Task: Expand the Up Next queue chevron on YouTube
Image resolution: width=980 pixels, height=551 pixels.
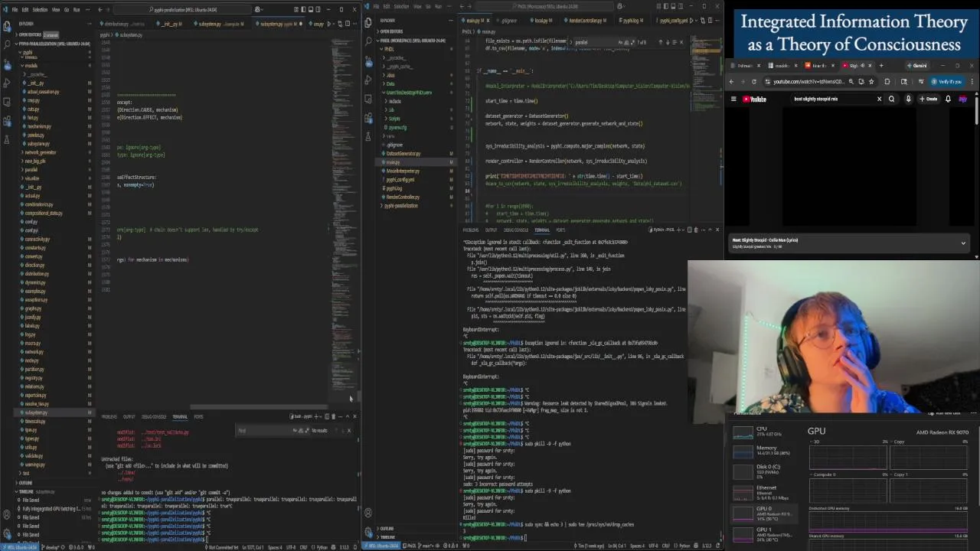Action: tap(963, 243)
